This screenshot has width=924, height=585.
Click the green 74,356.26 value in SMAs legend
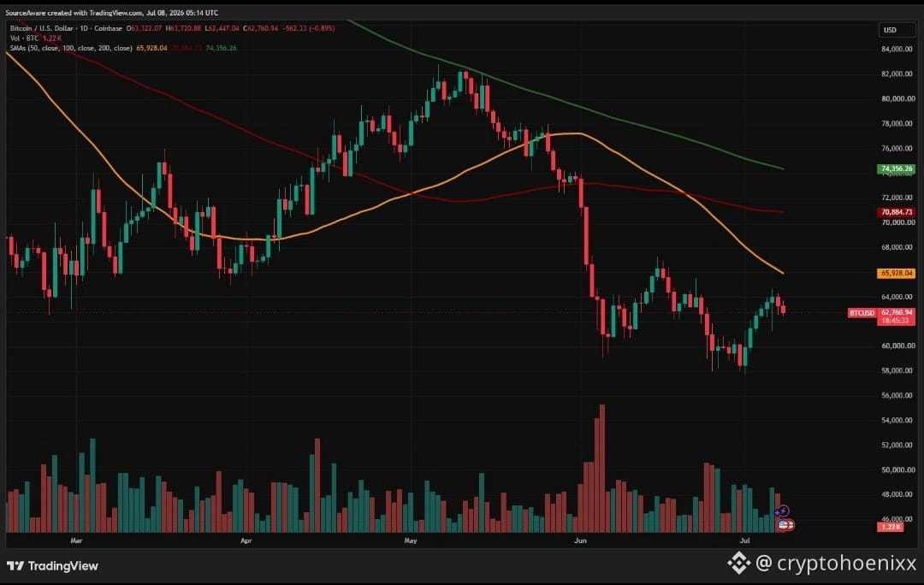[221, 48]
